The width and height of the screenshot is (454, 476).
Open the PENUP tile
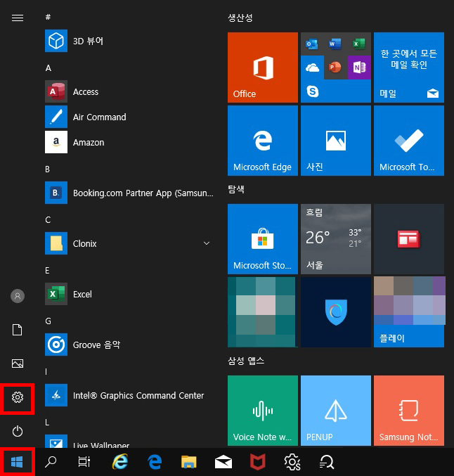pos(336,411)
